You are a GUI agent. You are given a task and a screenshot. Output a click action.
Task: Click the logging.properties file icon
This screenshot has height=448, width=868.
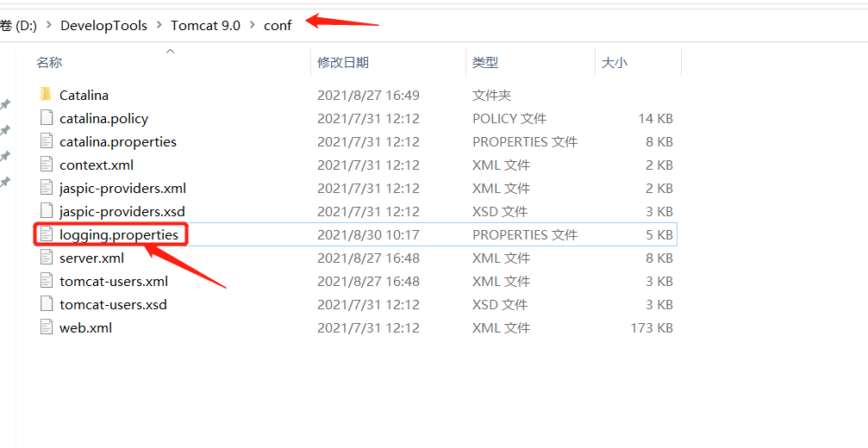46,234
